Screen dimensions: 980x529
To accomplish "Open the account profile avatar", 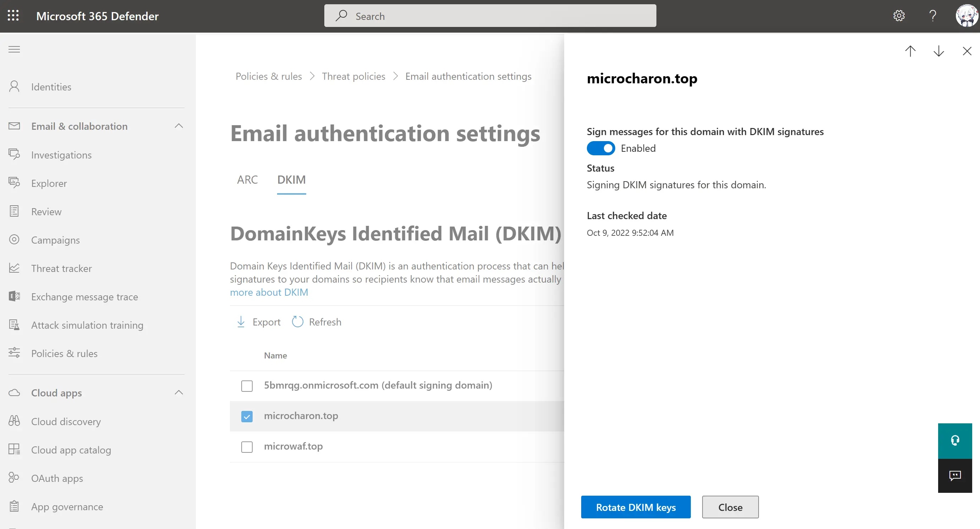I will click(x=967, y=16).
